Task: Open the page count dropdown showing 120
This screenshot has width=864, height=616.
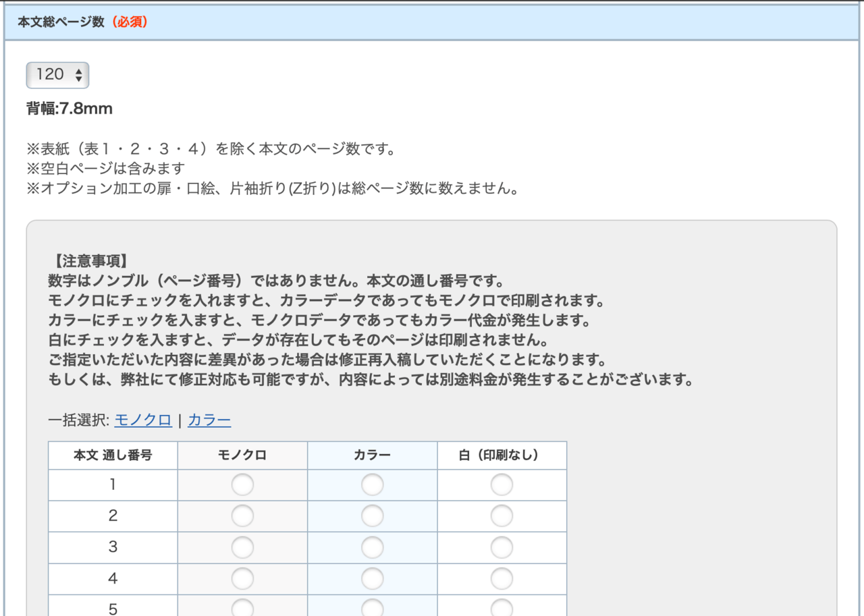Action: (x=57, y=75)
